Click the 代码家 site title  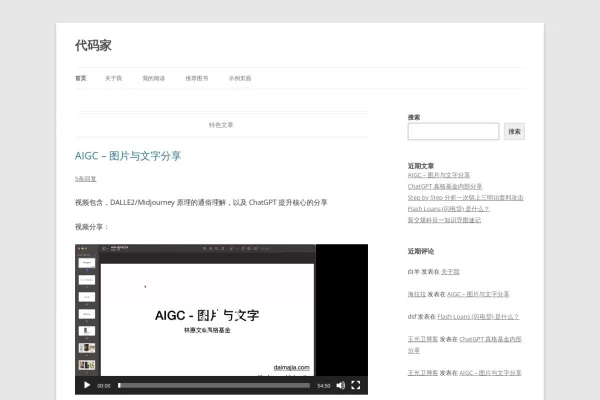click(x=93, y=46)
